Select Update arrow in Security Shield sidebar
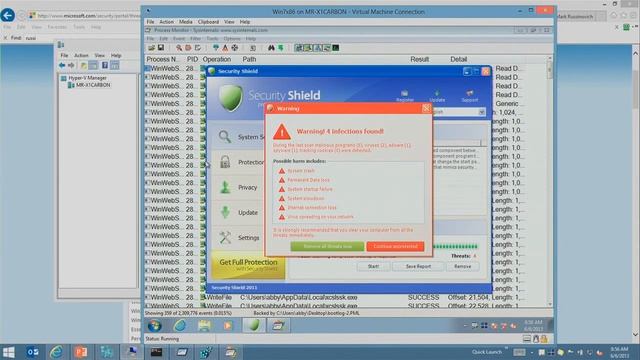This screenshot has height=360, width=640. [225, 212]
